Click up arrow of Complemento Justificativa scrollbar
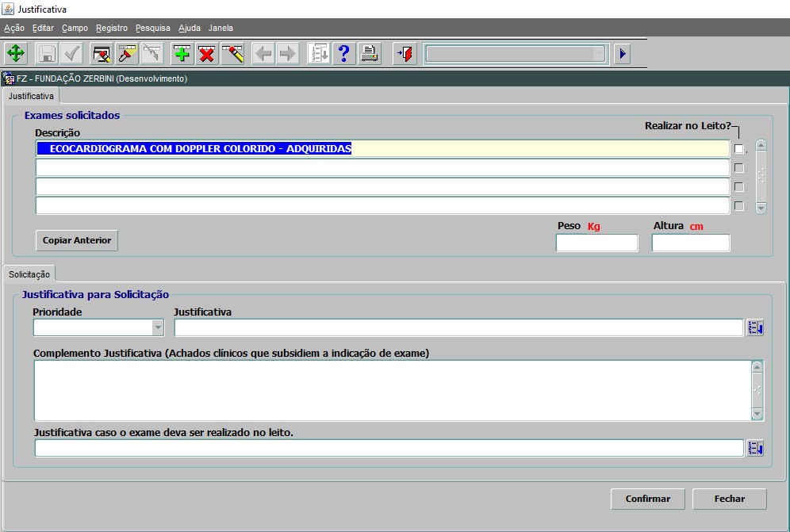This screenshot has height=532, width=790. tap(757, 367)
